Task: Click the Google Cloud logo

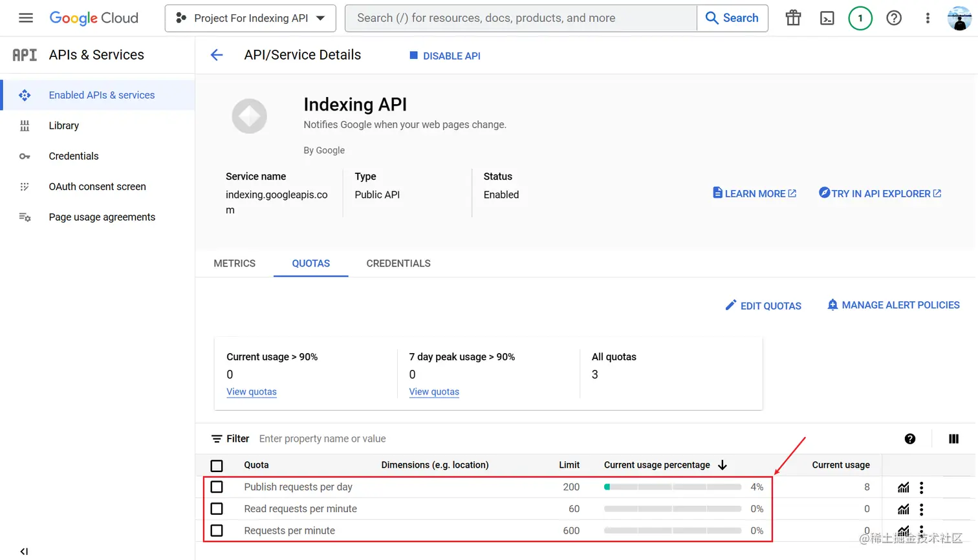Action: (94, 18)
